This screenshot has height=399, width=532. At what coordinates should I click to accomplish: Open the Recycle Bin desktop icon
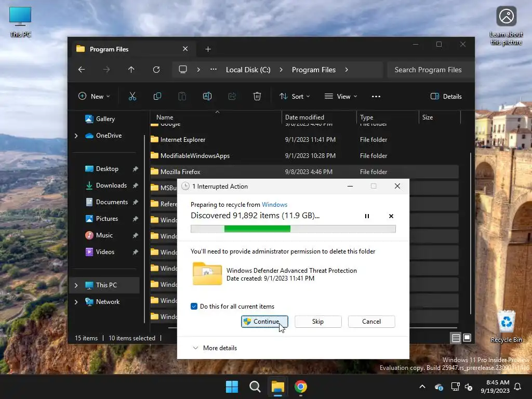click(x=506, y=326)
